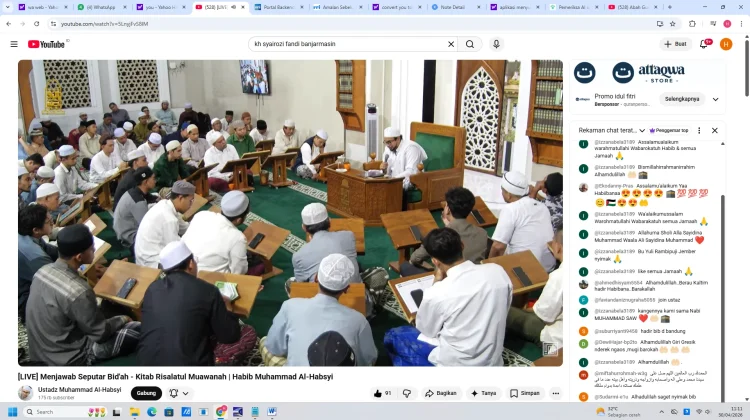
Task: Click the chat panel scrollbar thumb
Action: pos(723,297)
